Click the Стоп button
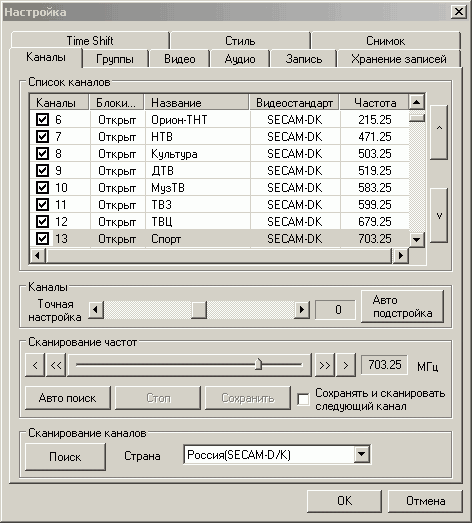 click(158, 398)
